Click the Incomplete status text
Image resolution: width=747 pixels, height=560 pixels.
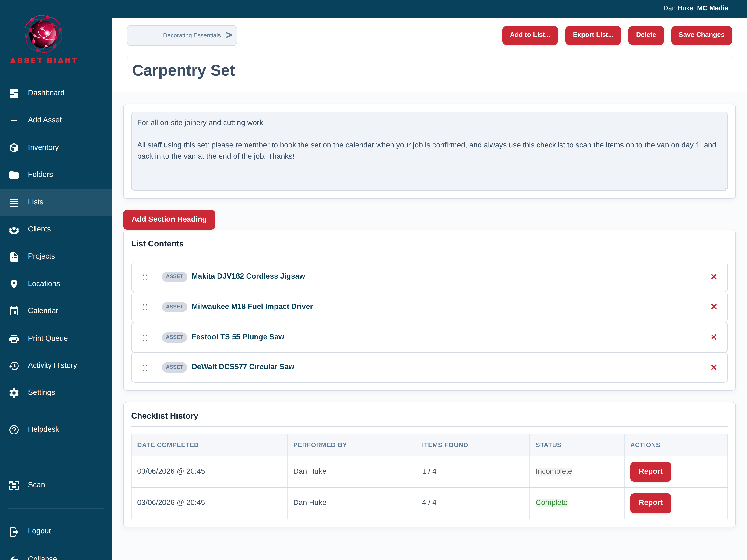click(554, 472)
